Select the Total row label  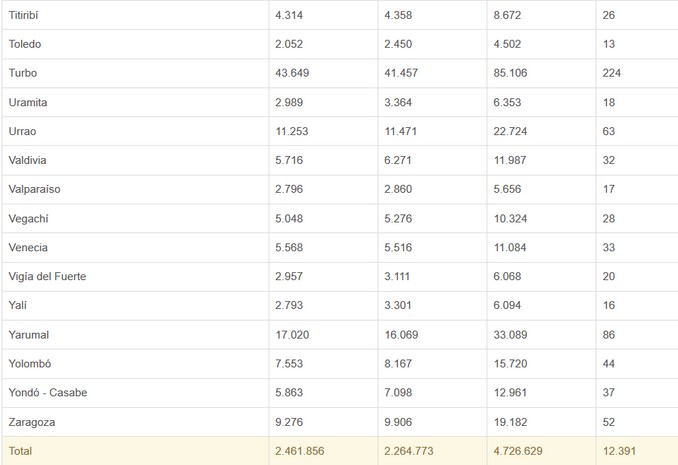coord(20,451)
